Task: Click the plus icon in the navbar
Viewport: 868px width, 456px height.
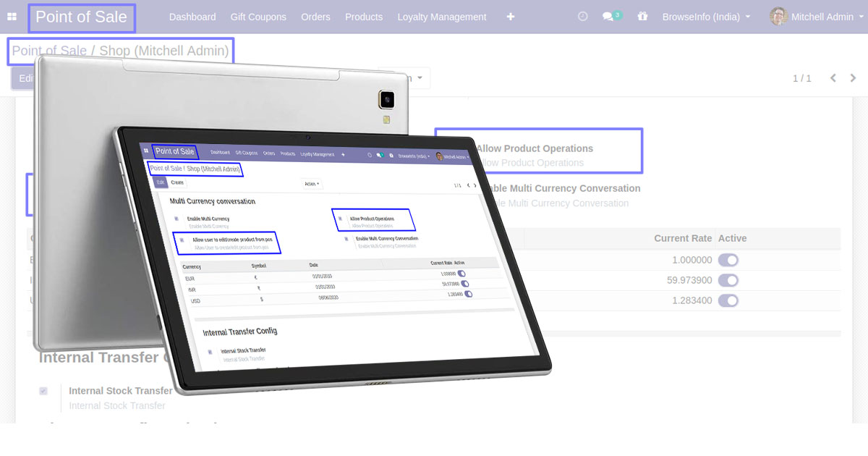Action: pos(511,17)
